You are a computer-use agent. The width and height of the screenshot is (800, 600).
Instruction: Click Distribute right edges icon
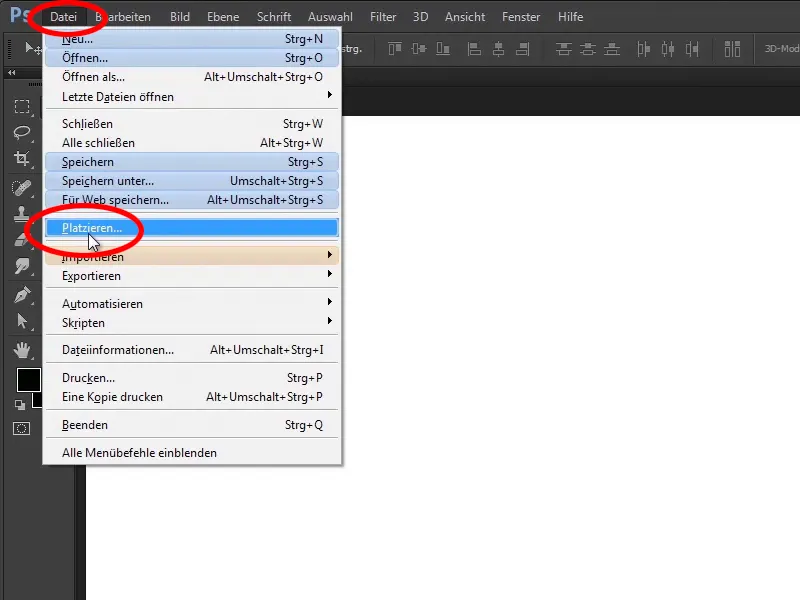(x=692, y=49)
